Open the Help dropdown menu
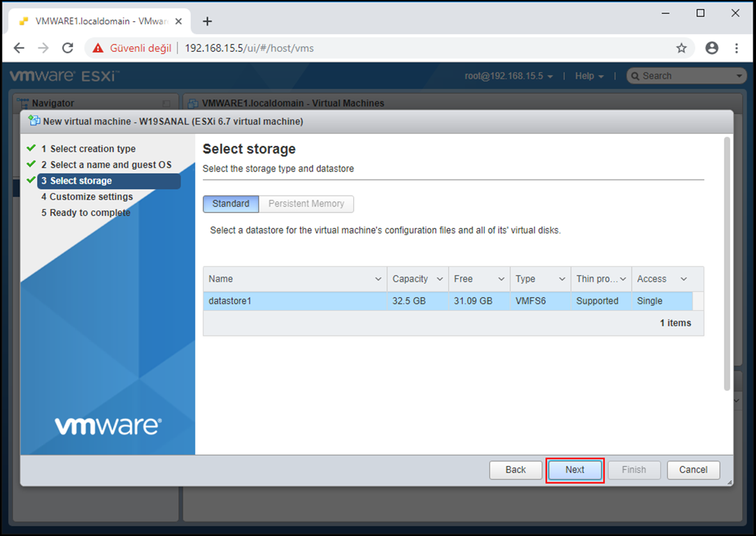The width and height of the screenshot is (756, 536). coord(589,76)
